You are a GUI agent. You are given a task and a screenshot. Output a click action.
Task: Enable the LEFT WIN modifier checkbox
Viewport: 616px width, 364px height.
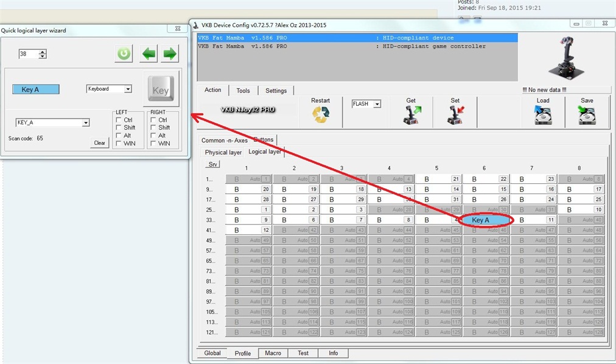[x=119, y=143]
